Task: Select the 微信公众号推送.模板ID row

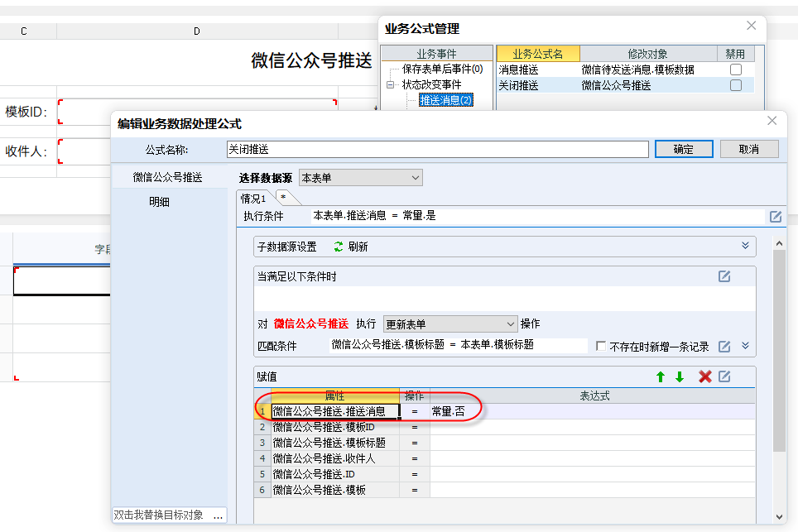Action: point(504,427)
